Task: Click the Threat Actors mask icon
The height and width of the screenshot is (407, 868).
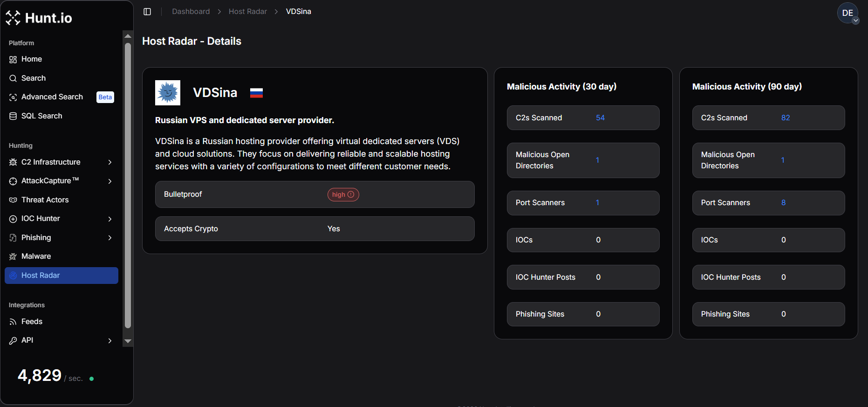Action: pyautogui.click(x=13, y=200)
